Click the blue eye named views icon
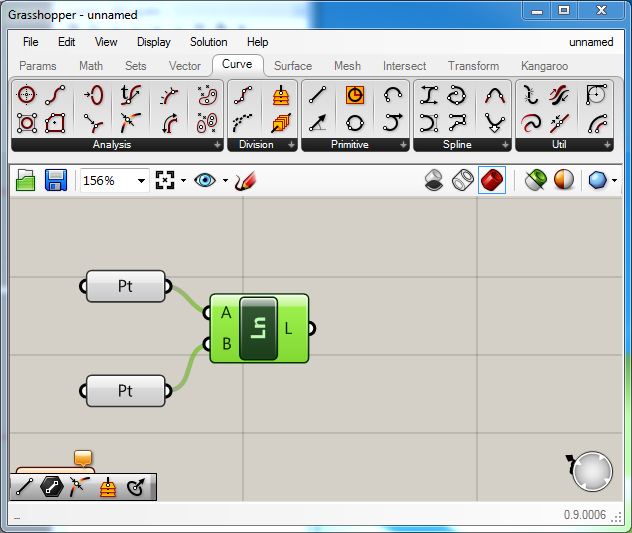Viewport: 632px width, 533px height. point(205,180)
